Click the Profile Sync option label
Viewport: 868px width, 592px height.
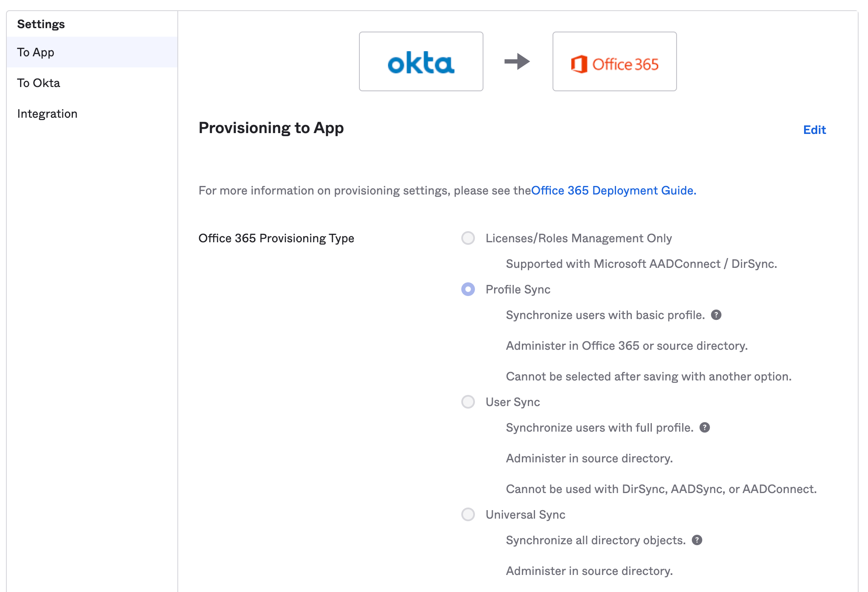pos(518,289)
